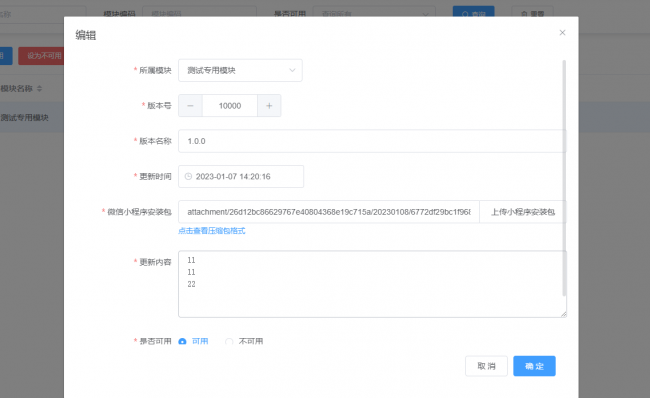Decrease 版本号 with minus button

190,106
